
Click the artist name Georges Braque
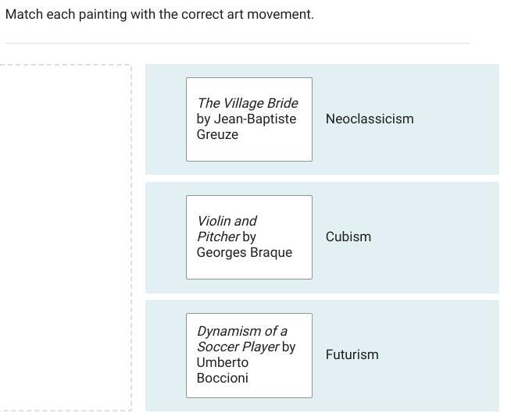(245, 252)
